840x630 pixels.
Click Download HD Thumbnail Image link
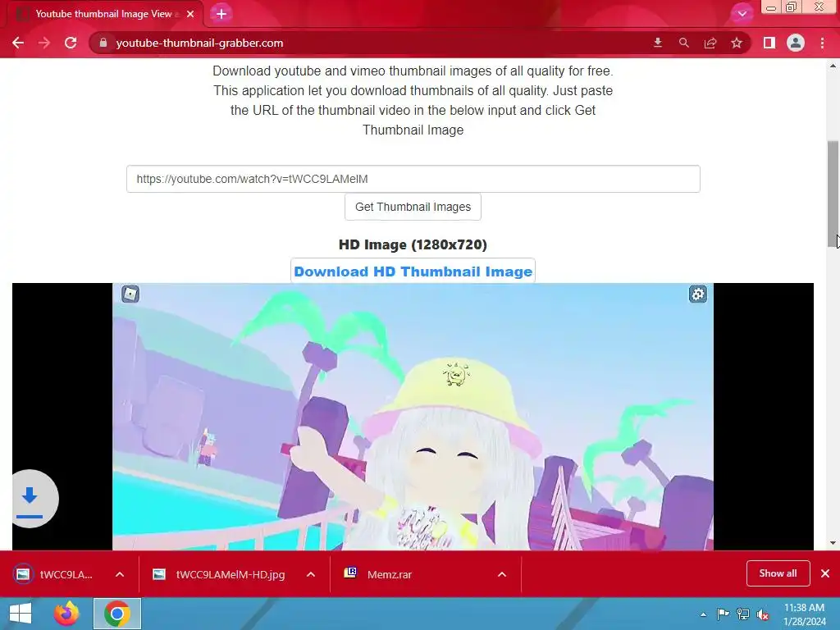tap(413, 272)
